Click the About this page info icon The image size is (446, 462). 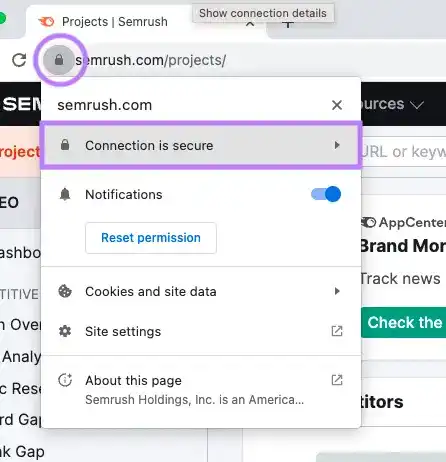[65, 380]
